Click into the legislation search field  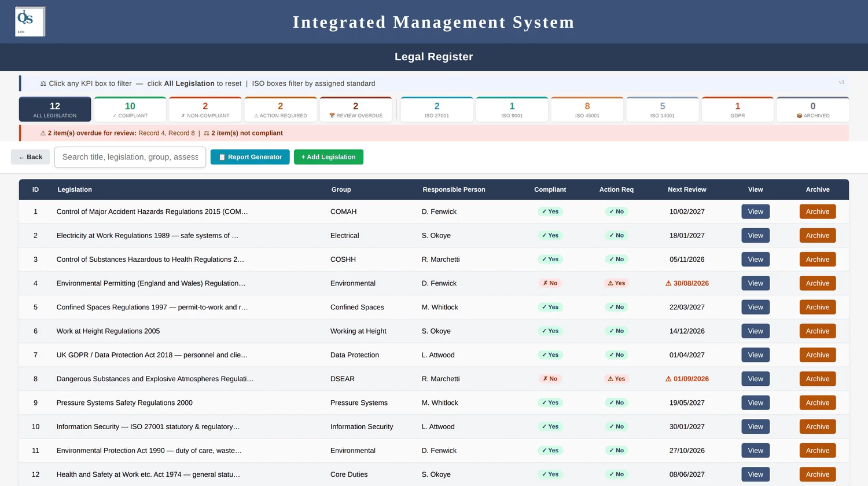(130, 157)
